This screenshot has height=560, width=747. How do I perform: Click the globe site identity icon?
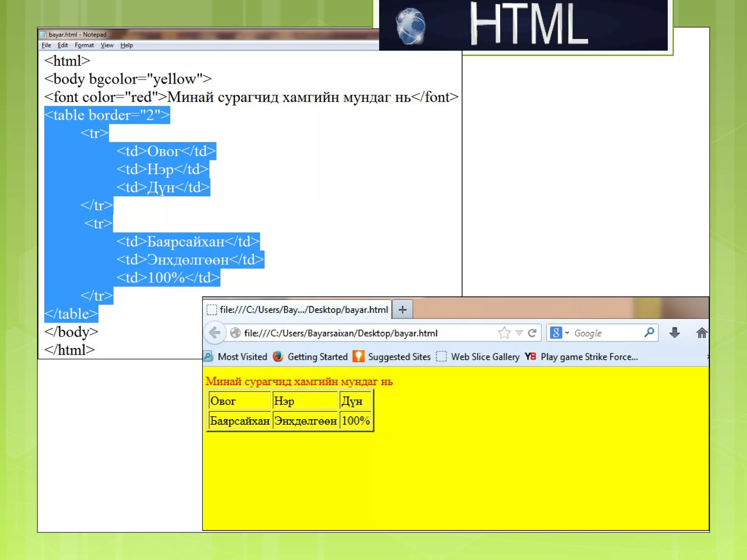coord(235,333)
